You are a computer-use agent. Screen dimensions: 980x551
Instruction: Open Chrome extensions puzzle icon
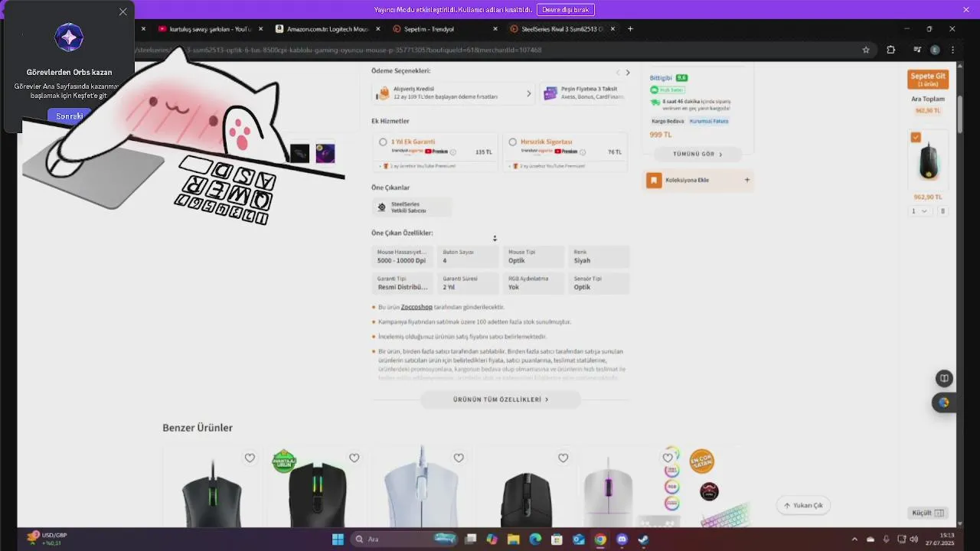pos(890,50)
